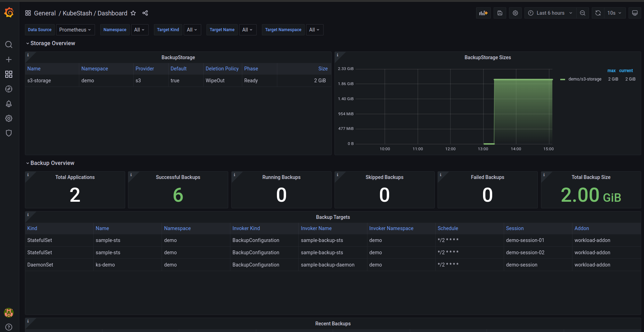The width and height of the screenshot is (644, 332).
Task: Add a new panel with the toolbar icon
Action: pyautogui.click(x=483, y=13)
